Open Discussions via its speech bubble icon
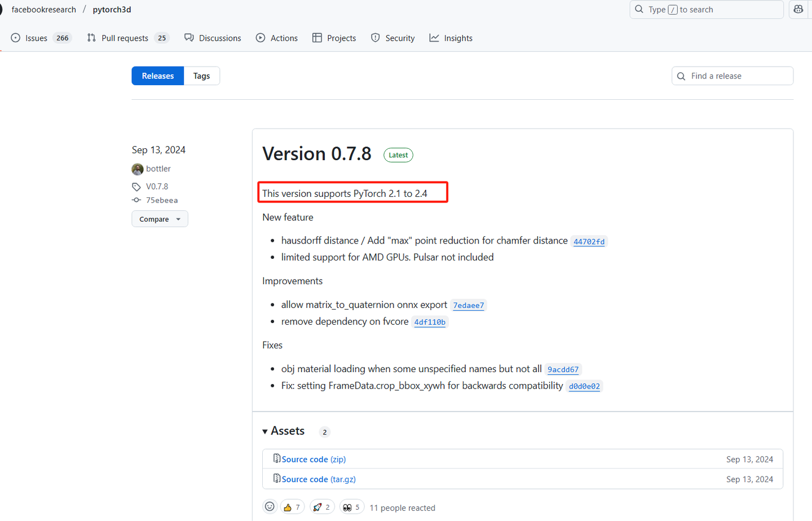This screenshot has height=521, width=812. [x=188, y=38]
